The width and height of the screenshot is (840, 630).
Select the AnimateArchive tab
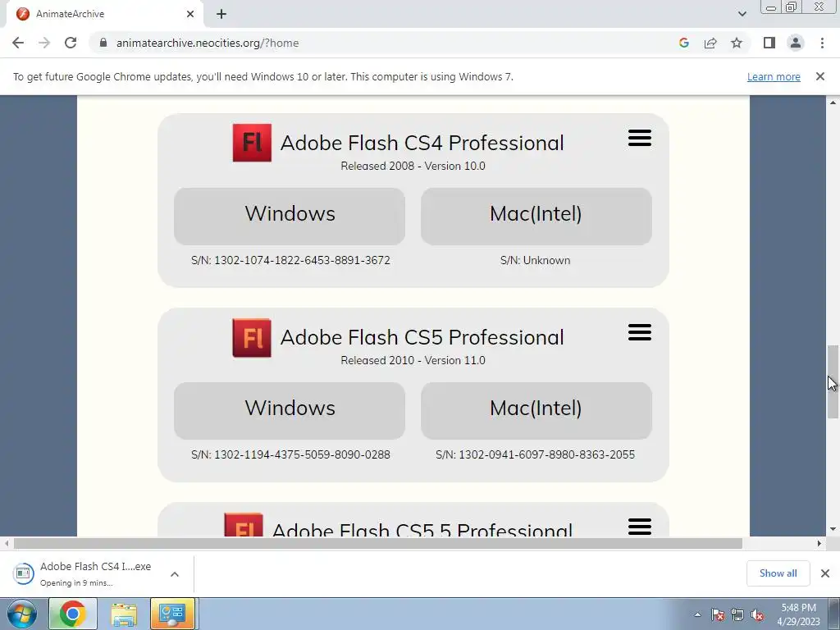coord(105,14)
